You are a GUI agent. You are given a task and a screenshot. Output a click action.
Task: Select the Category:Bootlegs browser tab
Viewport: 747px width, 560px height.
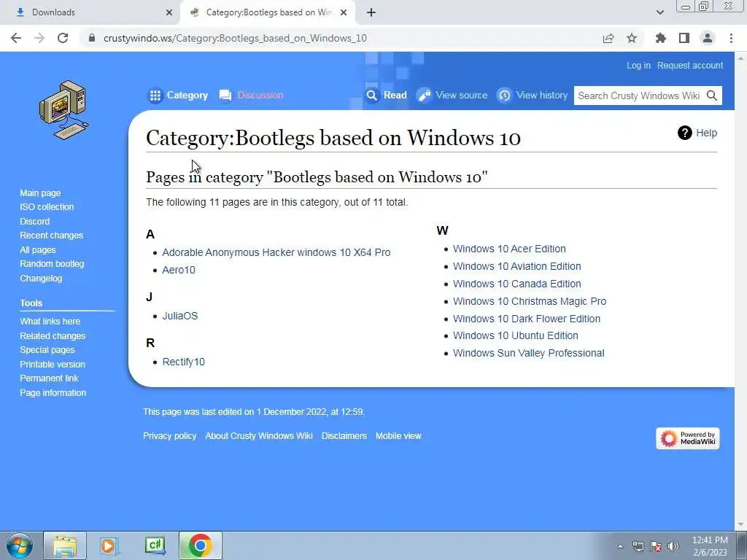tap(267, 12)
